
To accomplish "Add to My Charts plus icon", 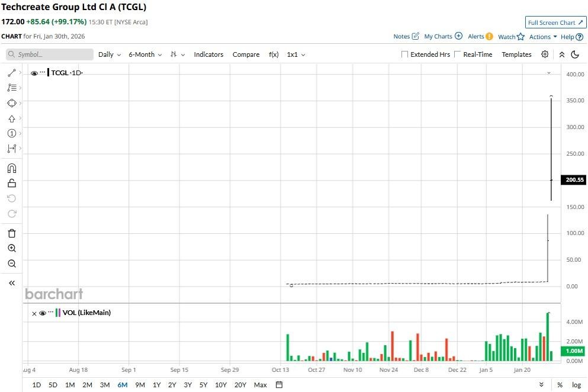I will click(459, 36).
